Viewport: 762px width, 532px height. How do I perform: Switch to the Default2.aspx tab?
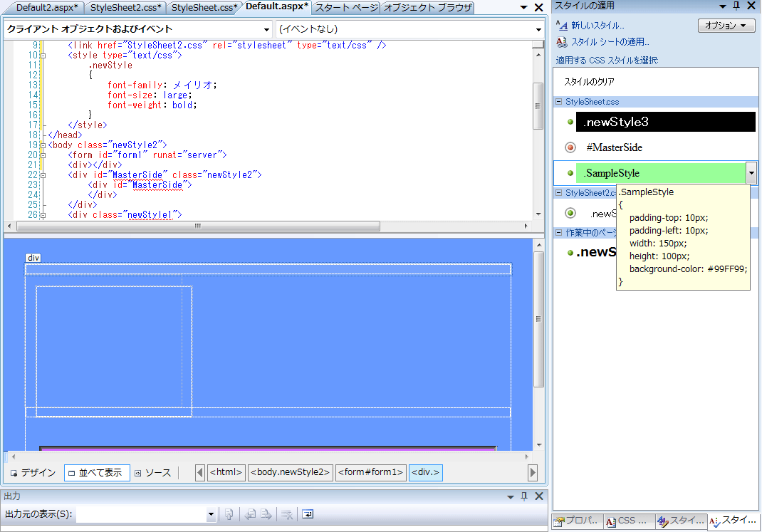[x=47, y=7]
